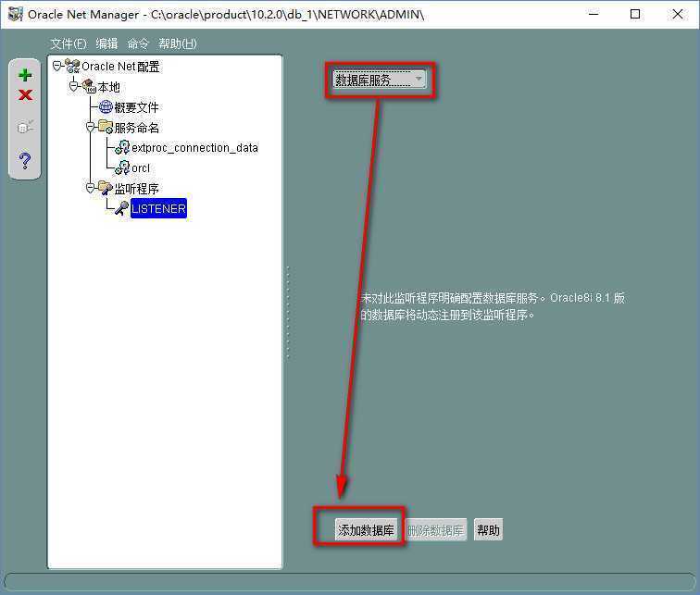This screenshot has width=700, height=595.
Task: Click the 帮助 button at bottom
Action: 488,530
